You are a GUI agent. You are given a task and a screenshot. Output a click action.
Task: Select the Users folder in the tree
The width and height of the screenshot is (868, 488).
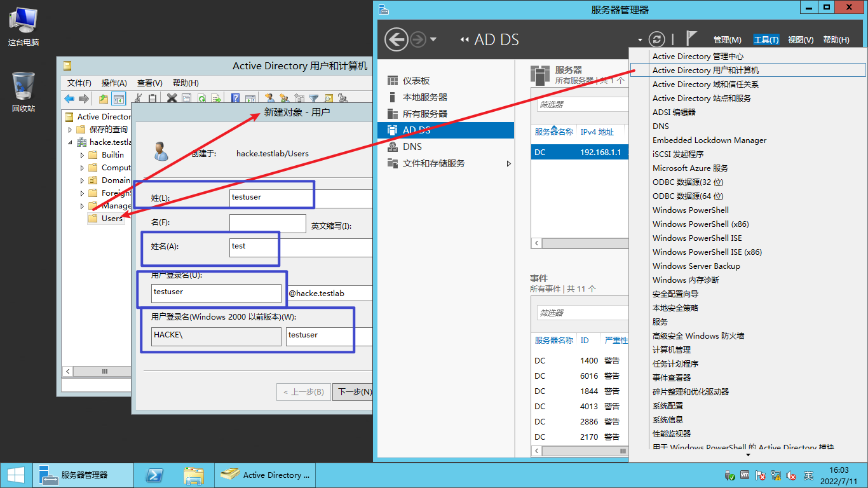[x=112, y=219]
